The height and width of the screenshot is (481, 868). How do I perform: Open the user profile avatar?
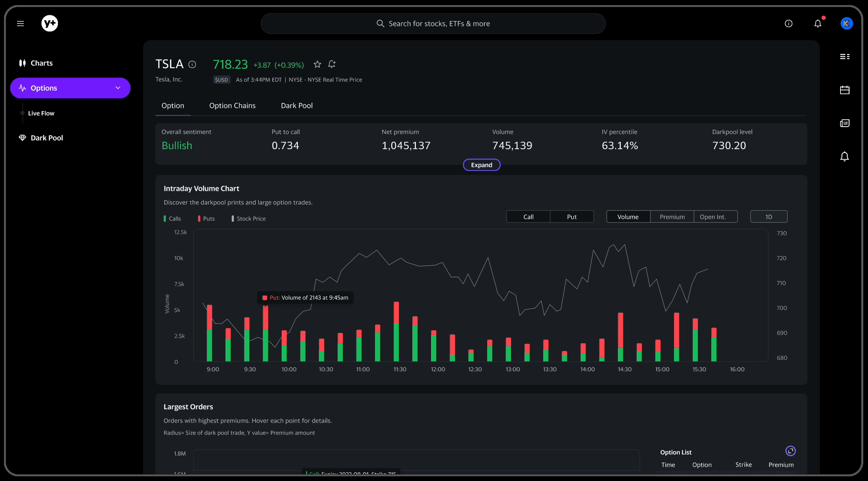tap(846, 24)
